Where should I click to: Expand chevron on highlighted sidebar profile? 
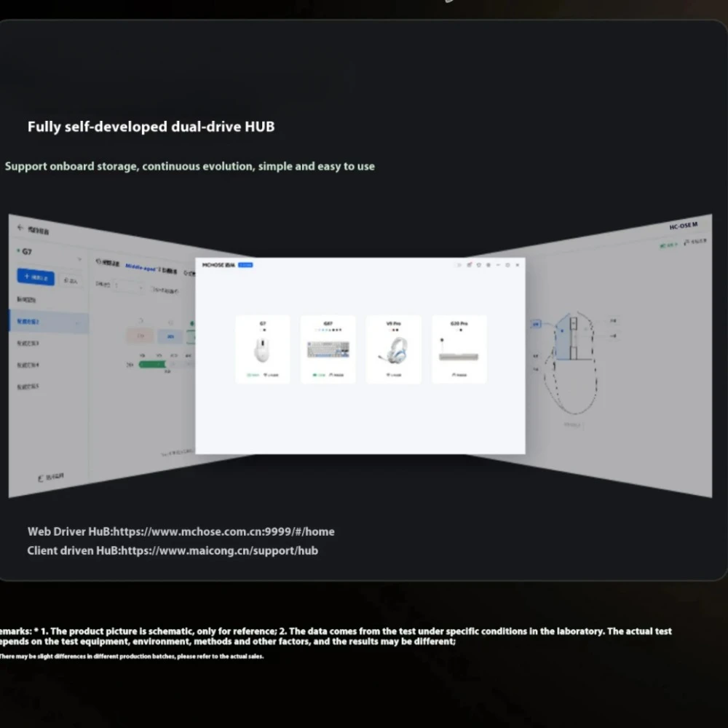click(78, 323)
